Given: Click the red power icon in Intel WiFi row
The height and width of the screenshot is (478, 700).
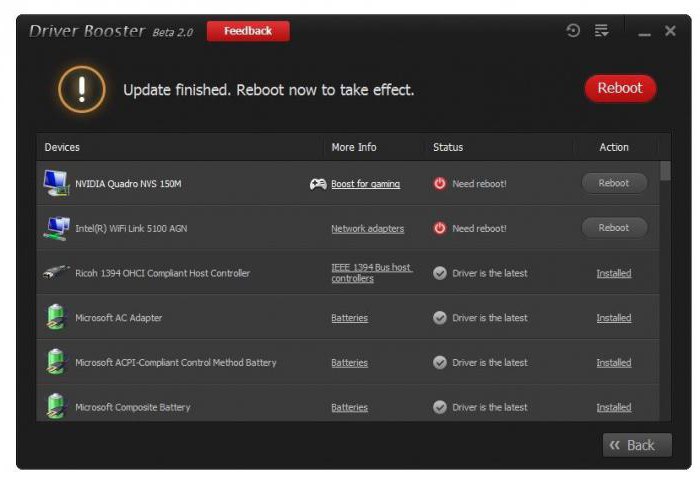Looking at the screenshot, I should coord(440,228).
